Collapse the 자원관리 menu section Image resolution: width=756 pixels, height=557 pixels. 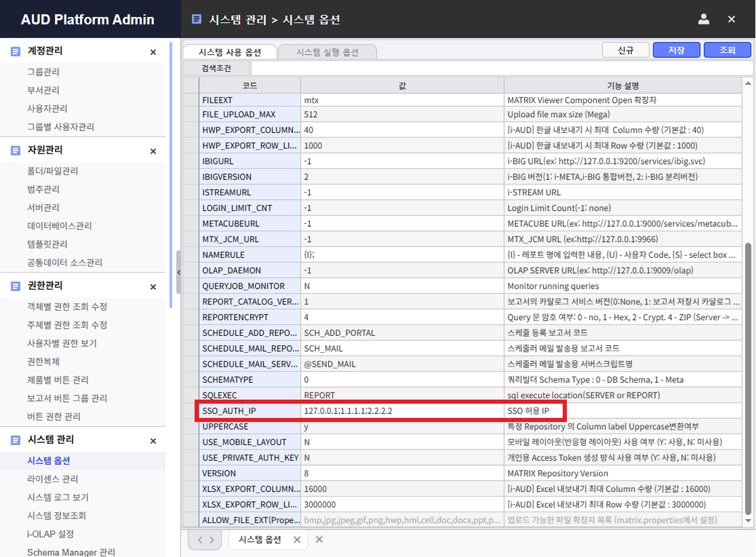153,151
